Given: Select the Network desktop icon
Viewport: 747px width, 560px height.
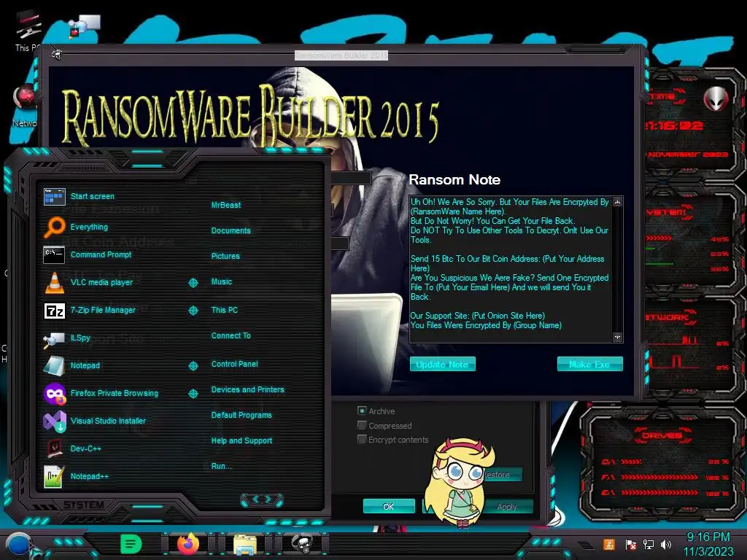Looking at the screenshot, I should tap(25, 106).
